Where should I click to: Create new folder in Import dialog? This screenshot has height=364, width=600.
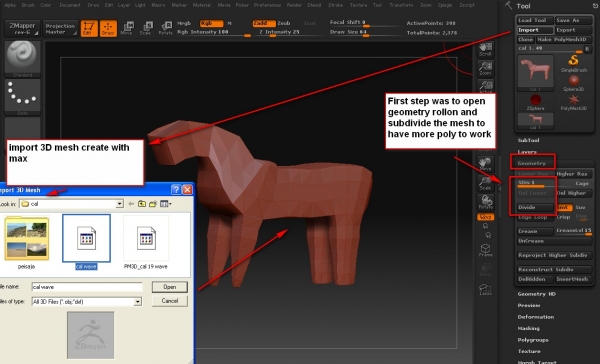[153, 204]
